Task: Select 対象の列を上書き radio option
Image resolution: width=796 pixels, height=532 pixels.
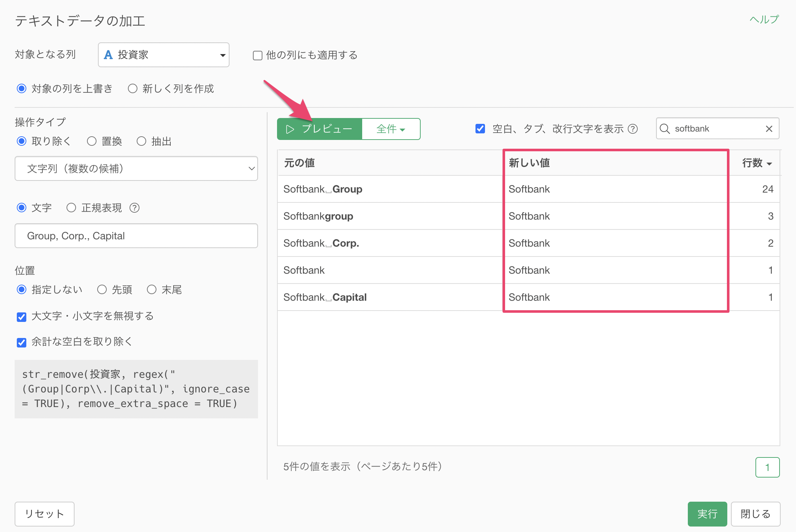Action: (x=22, y=88)
